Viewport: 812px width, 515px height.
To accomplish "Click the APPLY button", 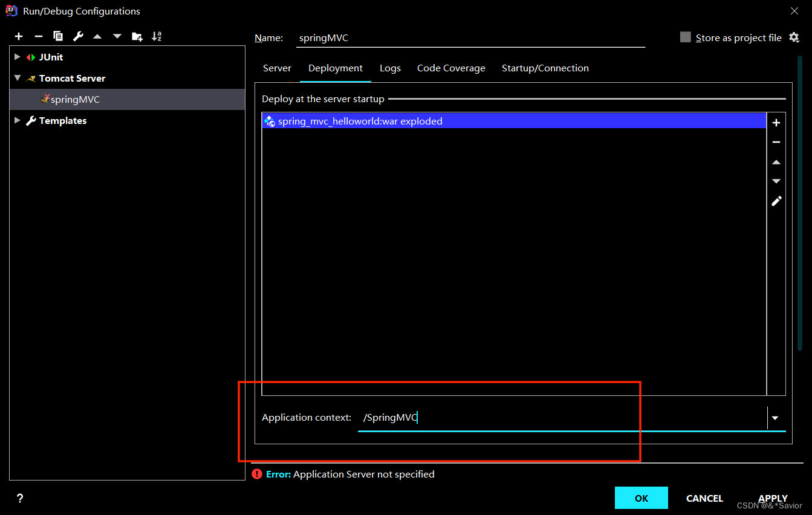I will coord(773,498).
